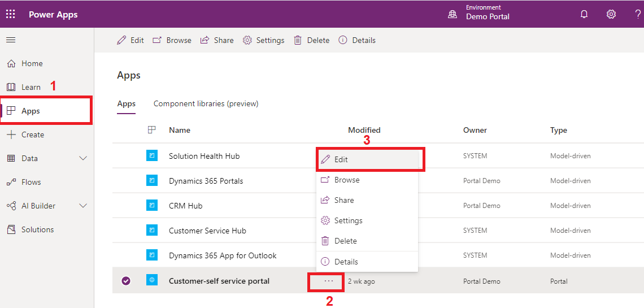Open the settings gear in header
644x308 pixels.
point(611,14)
